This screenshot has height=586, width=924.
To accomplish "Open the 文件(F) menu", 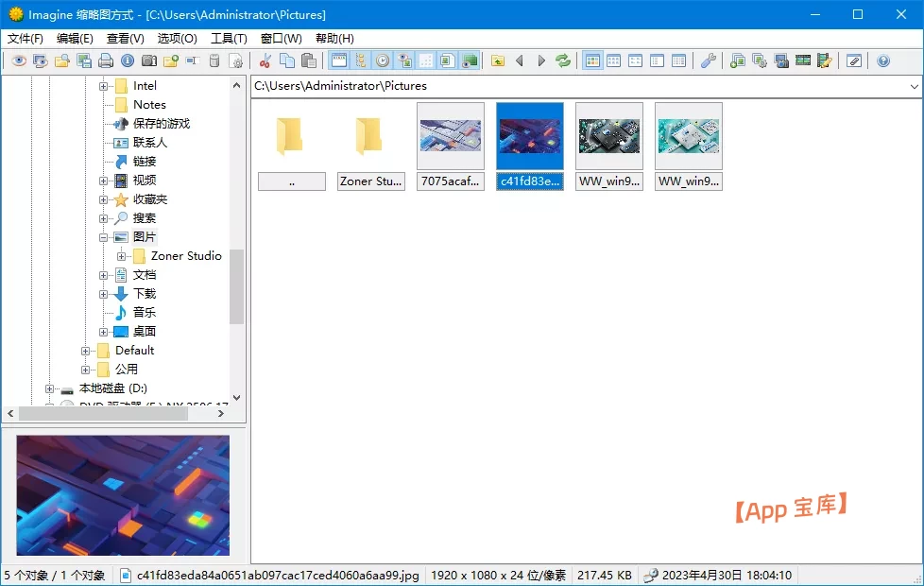I will click(26, 39).
